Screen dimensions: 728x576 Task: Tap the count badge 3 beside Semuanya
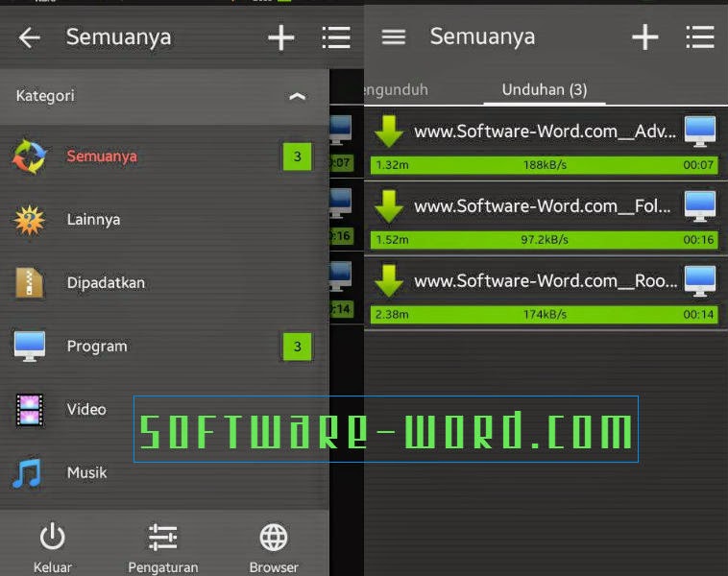pyautogui.click(x=297, y=156)
